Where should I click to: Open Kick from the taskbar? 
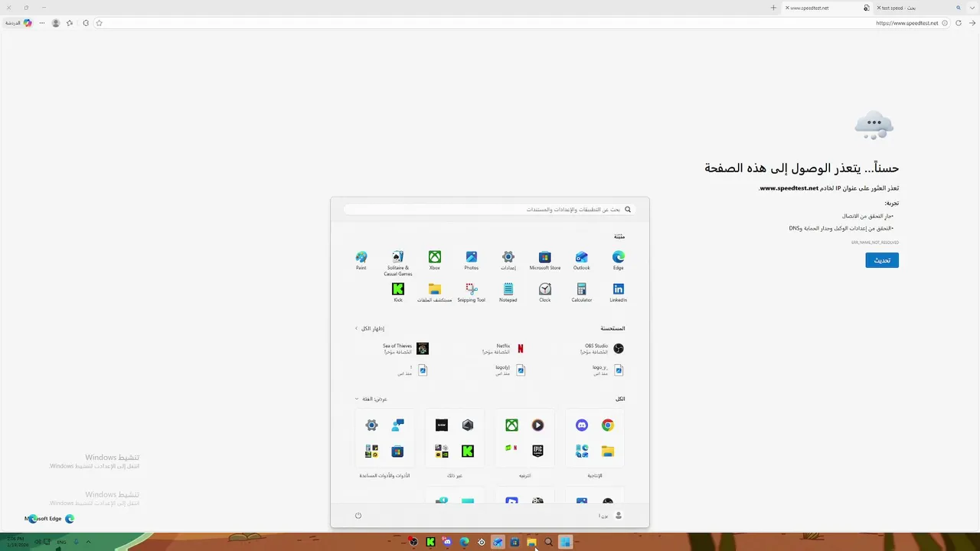click(430, 542)
